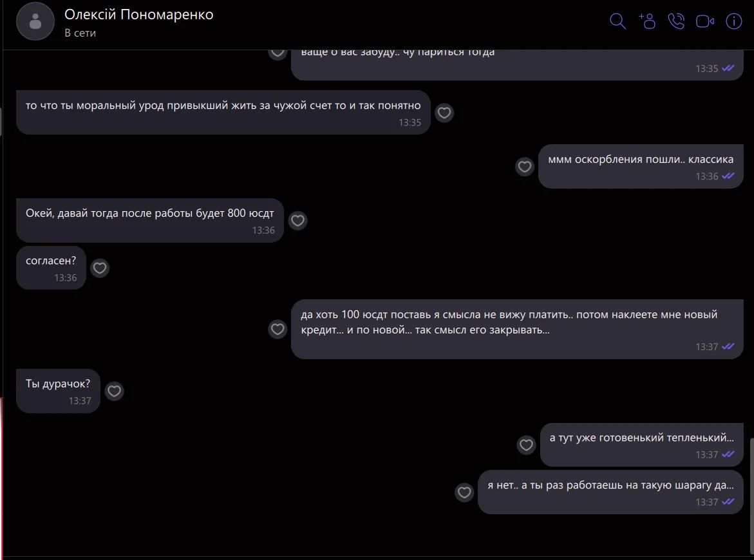
Task: Click the contact name Олексій Пономаренко
Action: tap(138, 14)
